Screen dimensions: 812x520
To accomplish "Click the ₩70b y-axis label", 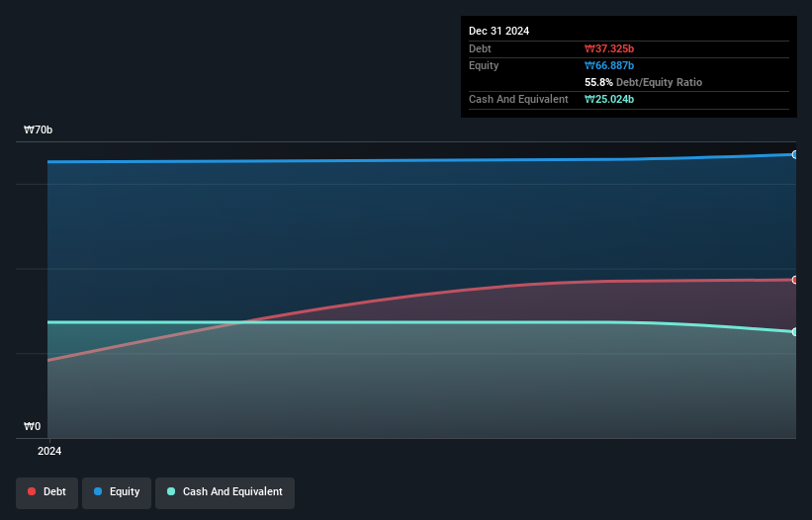I will pyautogui.click(x=39, y=130).
